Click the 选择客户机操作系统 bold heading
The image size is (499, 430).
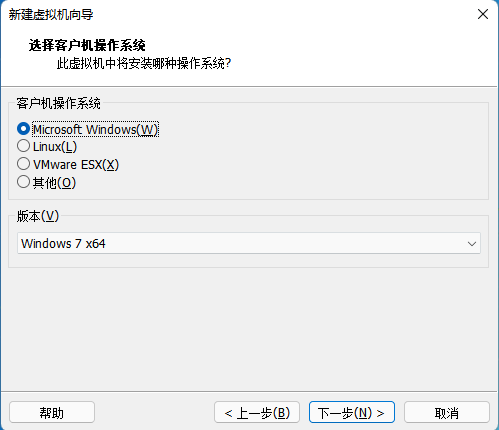point(87,45)
